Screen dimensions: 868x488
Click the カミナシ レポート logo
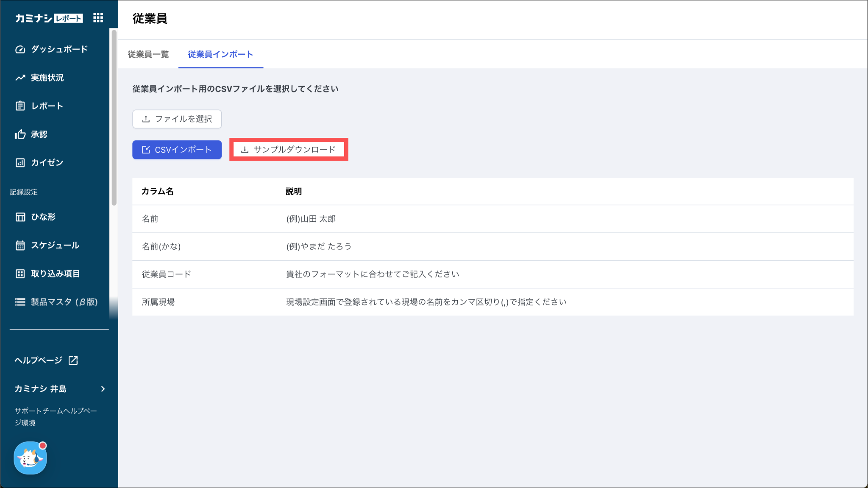(49, 18)
